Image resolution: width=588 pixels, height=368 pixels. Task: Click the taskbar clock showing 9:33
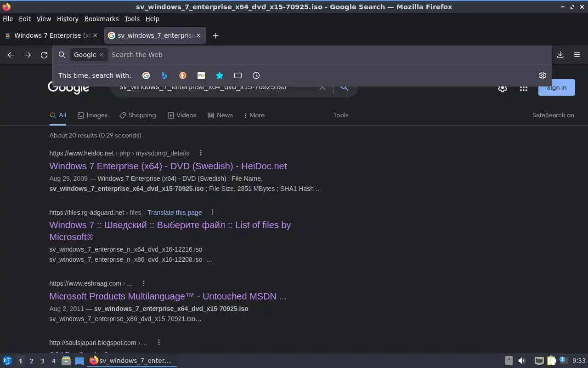579,361
